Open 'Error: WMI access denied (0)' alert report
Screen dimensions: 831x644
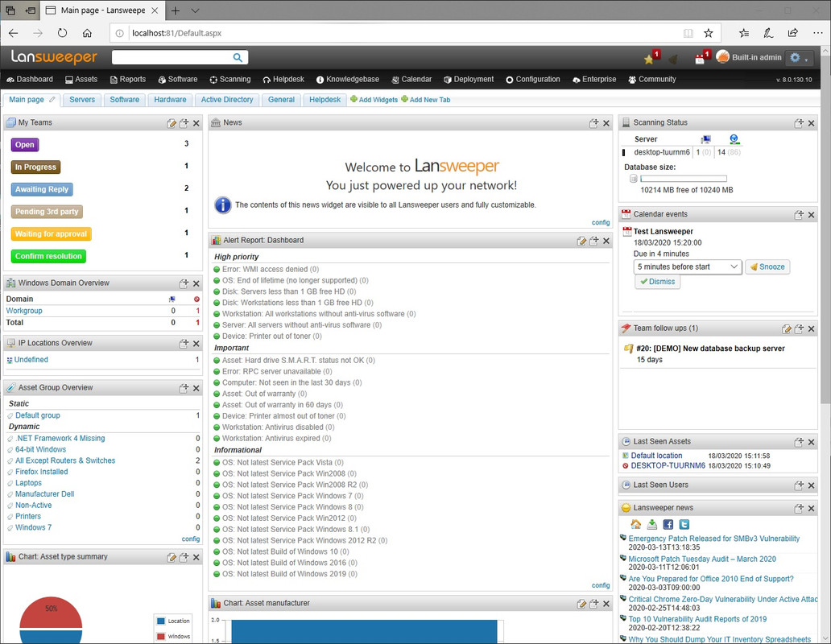click(271, 270)
